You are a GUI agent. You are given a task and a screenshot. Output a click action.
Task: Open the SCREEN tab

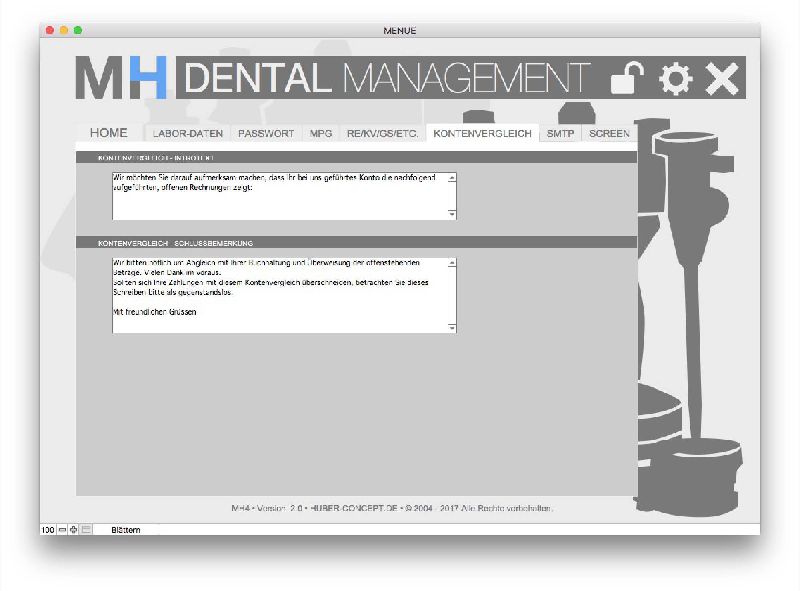[x=609, y=133]
